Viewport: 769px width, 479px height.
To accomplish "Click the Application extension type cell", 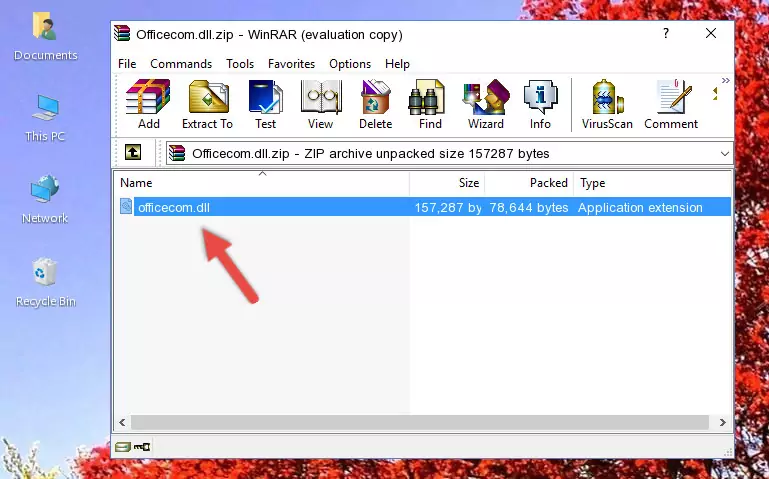I will point(640,207).
